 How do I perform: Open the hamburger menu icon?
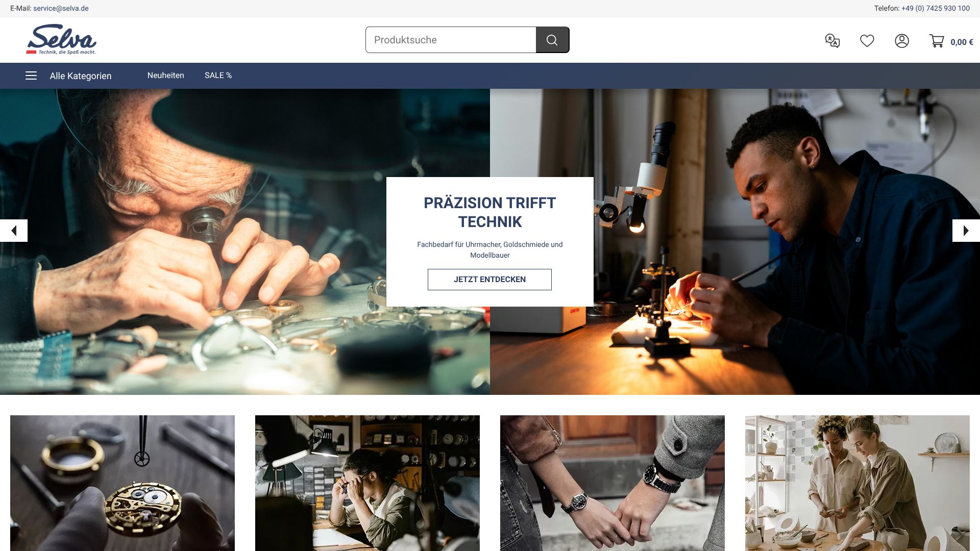[31, 76]
